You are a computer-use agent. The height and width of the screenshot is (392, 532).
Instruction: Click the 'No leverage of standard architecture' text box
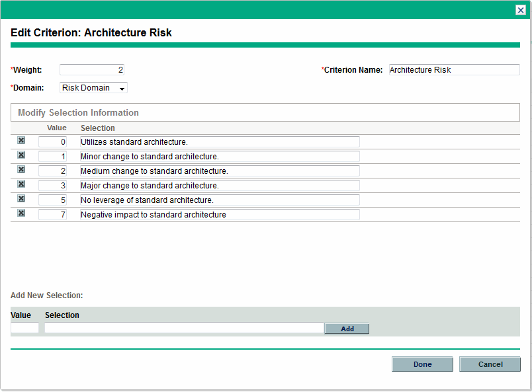(220, 200)
